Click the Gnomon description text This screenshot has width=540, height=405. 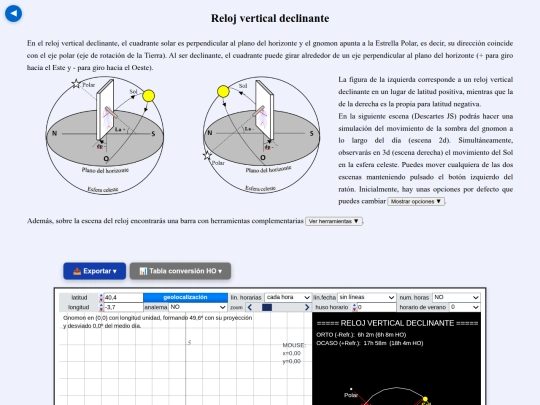coord(158,322)
